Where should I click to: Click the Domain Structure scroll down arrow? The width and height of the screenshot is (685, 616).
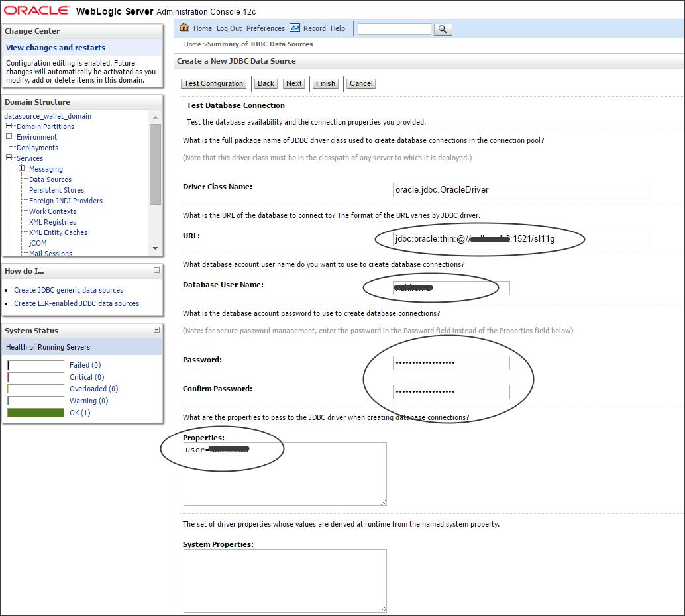pyautogui.click(x=155, y=248)
